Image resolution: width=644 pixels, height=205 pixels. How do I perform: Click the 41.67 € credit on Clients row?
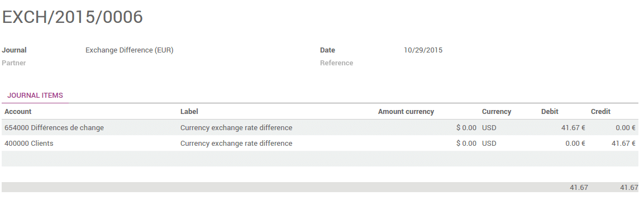(623, 144)
